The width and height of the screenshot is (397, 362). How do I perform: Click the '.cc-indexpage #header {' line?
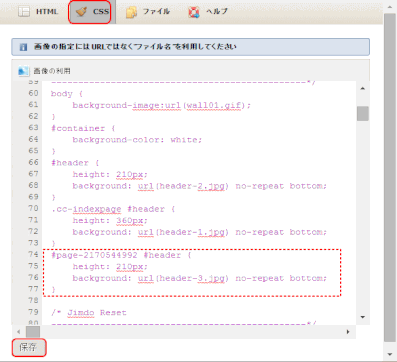tap(113, 209)
